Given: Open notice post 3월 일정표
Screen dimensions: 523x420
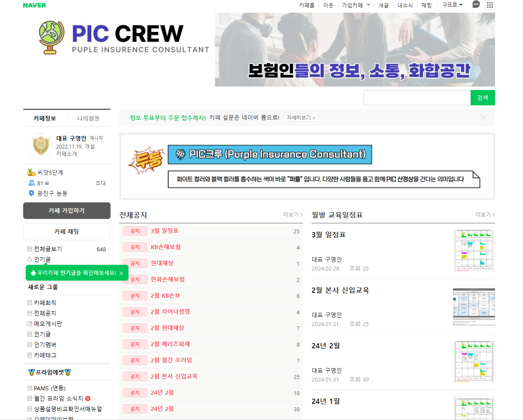Looking at the screenshot, I should [x=164, y=231].
